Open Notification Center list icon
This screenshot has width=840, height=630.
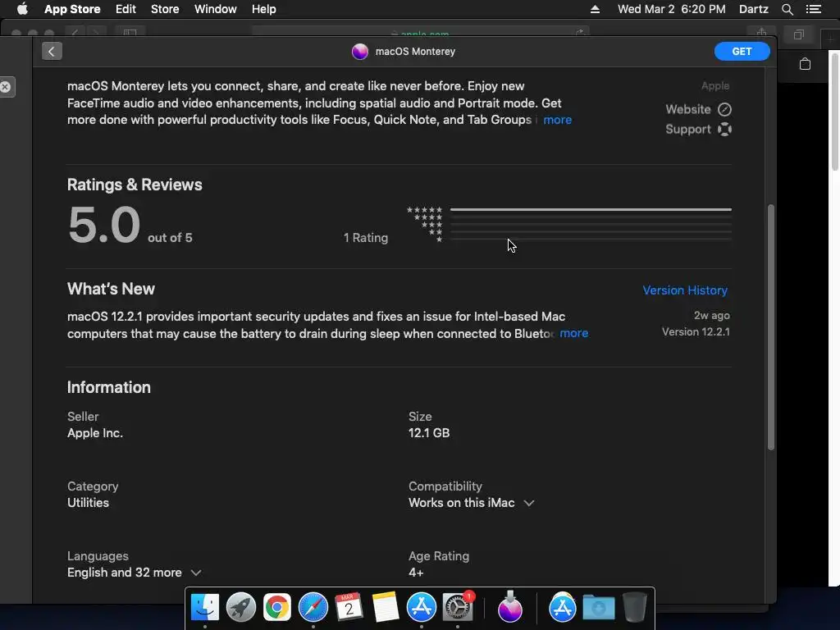coord(813,9)
